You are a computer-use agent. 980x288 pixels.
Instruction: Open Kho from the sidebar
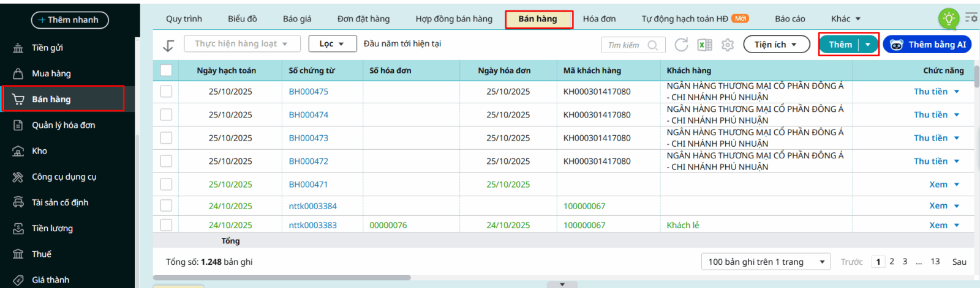(x=39, y=151)
